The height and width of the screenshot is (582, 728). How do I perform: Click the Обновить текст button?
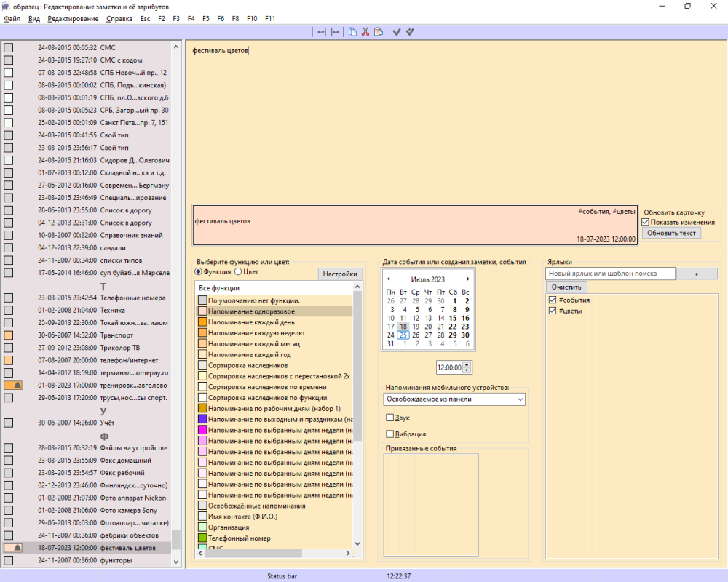(x=671, y=233)
